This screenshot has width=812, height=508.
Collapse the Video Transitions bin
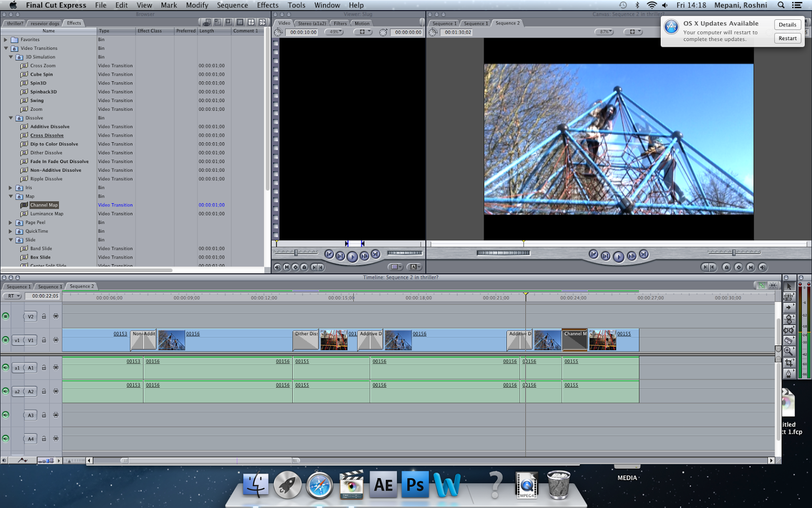pos(6,48)
